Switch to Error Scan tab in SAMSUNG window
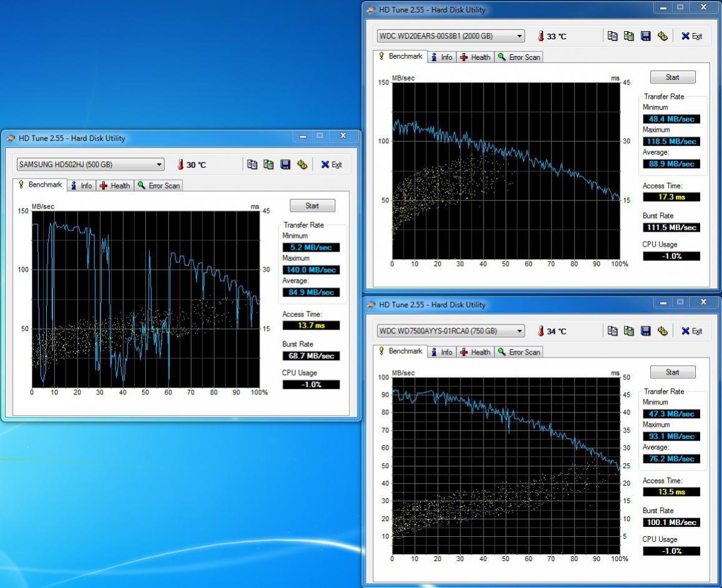The height and width of the screenshot is (588, 722). click(x=159, y=185)
